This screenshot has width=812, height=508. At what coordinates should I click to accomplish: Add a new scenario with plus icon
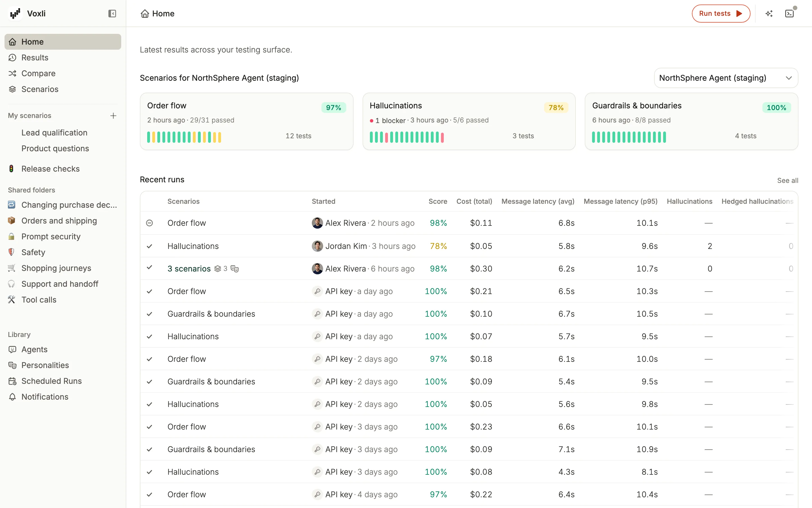(x=113, y=116)
